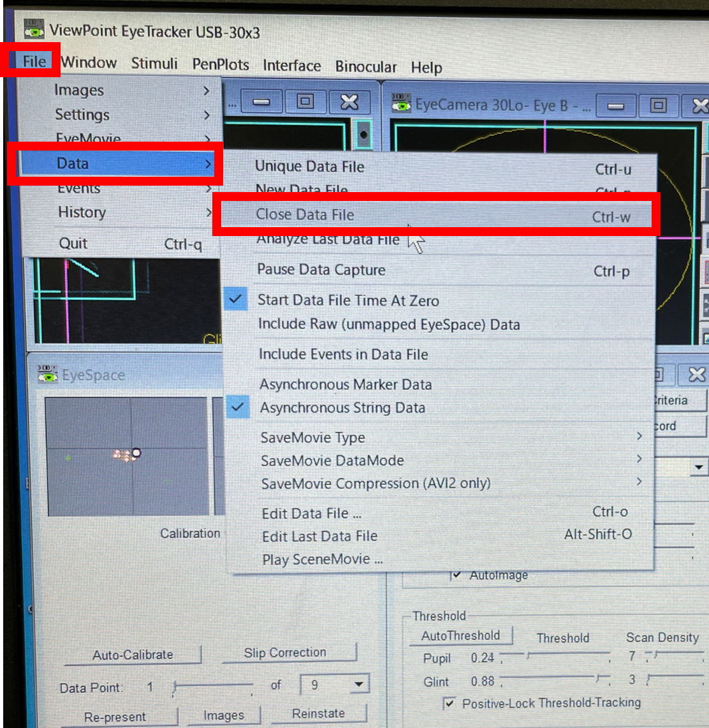The image size is (709, 728).
Task: Click the Pupil threshold slider
Action: click(x=555, y=656)
